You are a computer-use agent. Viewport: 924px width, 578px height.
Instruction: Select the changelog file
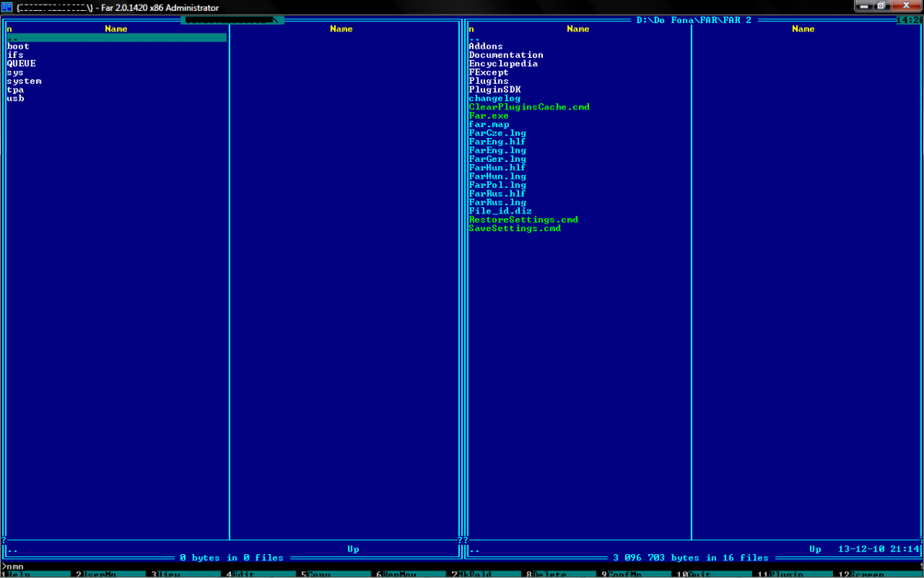pyautogui.click(x=495, y=98)
